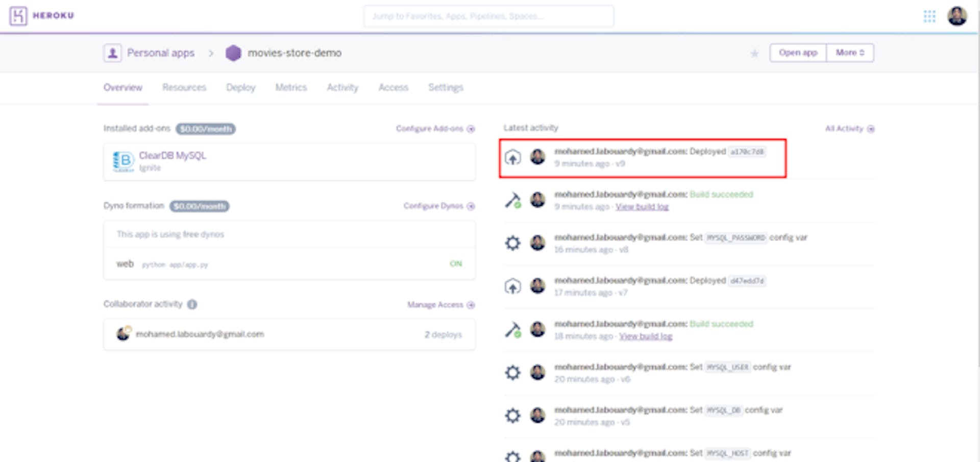Click the deploy icon for a178c7d8 v9
Screen dimensions: 980x462
(x=512, y=157)
